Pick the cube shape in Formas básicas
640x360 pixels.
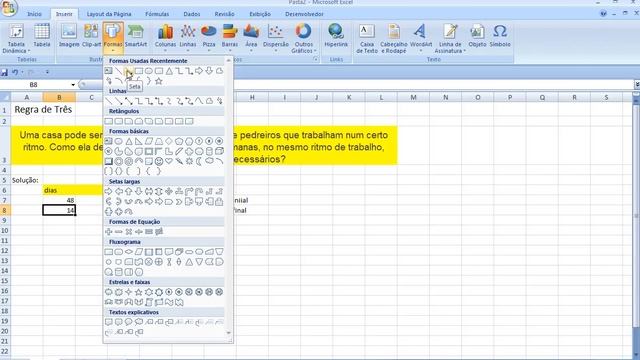pos(219,151)
